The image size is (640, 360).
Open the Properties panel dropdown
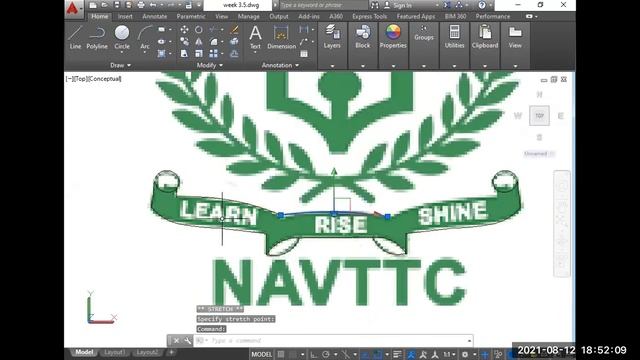[x=393, y=66]
